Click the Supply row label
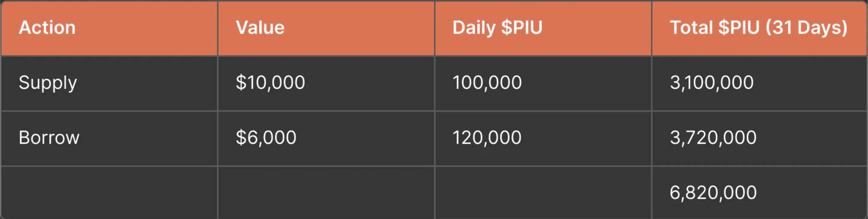868x219 pixels. pyautogui.click(x=48, y=83)
